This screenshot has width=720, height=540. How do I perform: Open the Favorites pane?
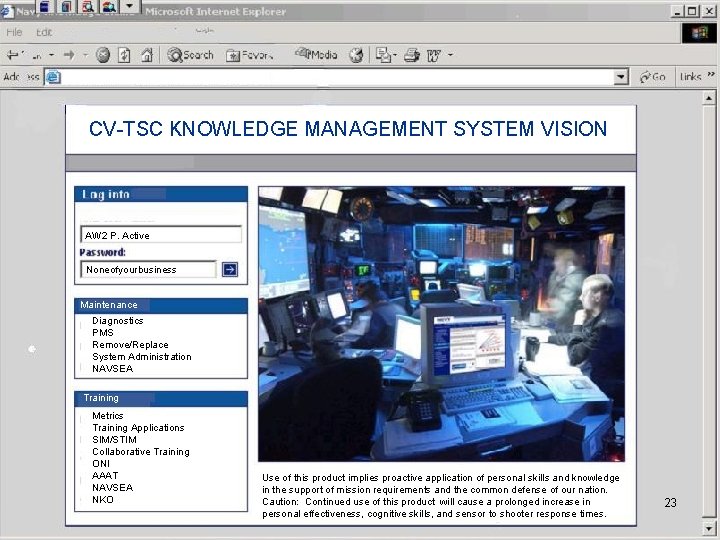[250, 56]
